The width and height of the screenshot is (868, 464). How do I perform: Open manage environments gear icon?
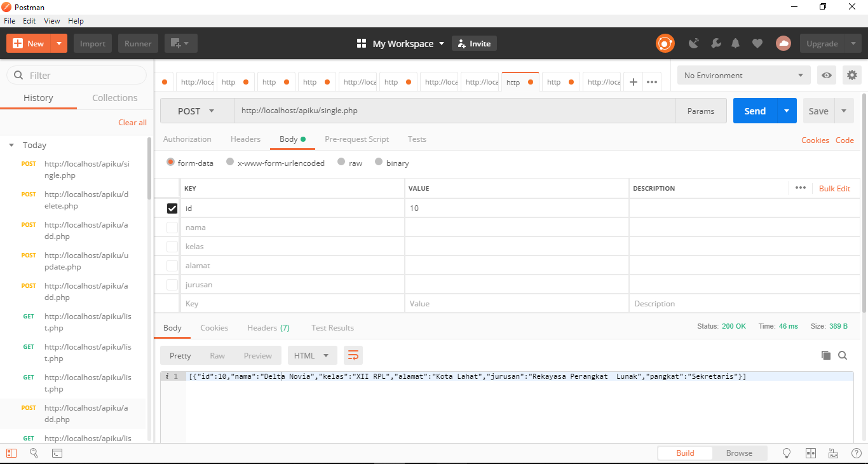pos(852,75)
